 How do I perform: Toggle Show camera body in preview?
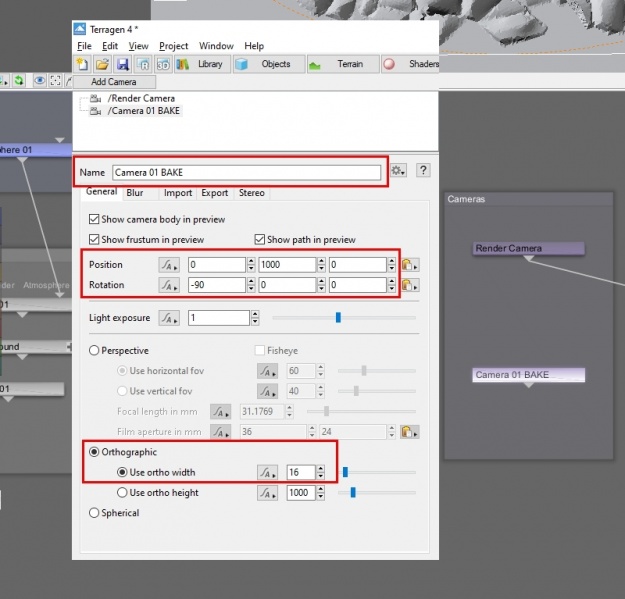point(94,219)
